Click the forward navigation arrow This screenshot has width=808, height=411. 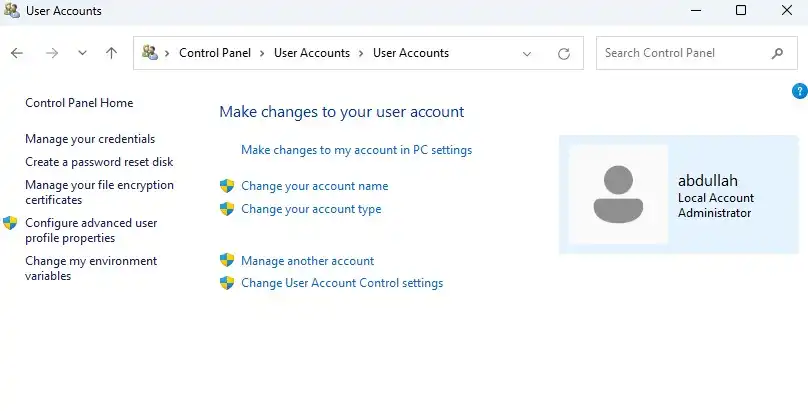[x=52, y=53]
